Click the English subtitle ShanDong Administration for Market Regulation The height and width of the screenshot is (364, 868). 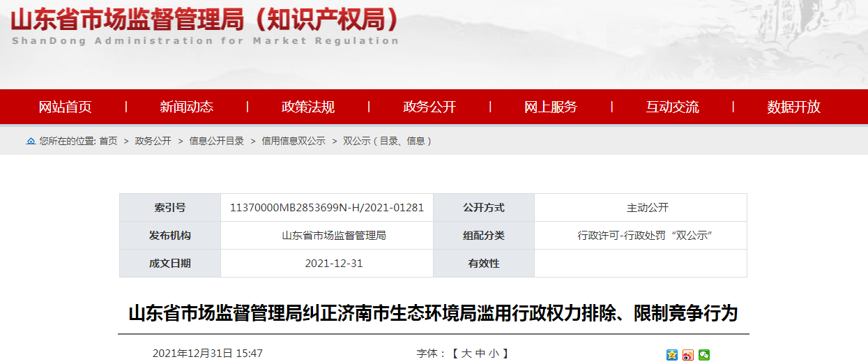[x=205, y=40]
